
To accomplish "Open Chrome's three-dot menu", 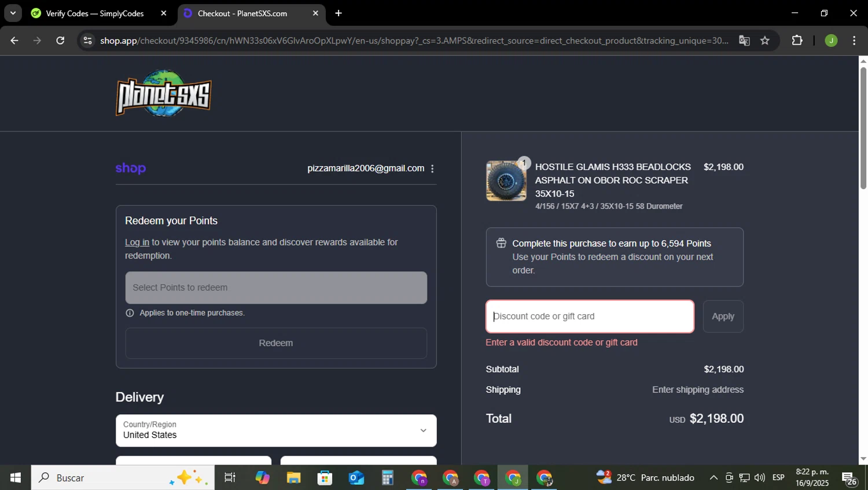I will click(854, 40).
